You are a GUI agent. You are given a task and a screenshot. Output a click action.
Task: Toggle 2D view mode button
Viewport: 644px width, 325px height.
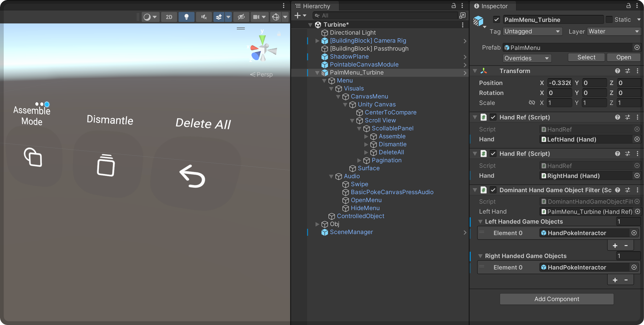point(169,17)
